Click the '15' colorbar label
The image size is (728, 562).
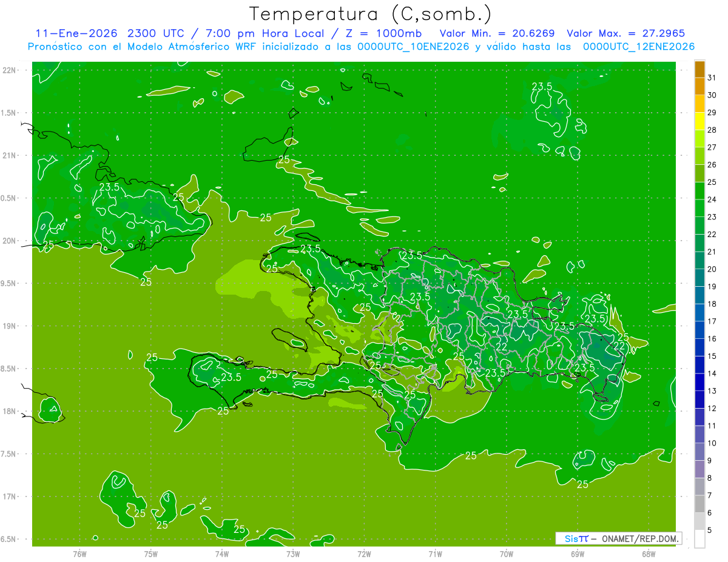(712, 356)
